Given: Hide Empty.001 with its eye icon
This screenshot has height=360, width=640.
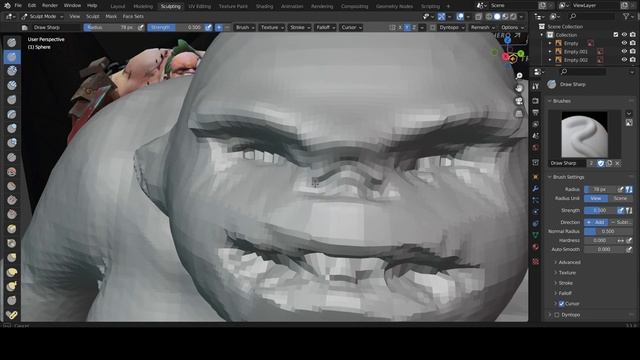Looking at the screenshot, I should 624,51.
